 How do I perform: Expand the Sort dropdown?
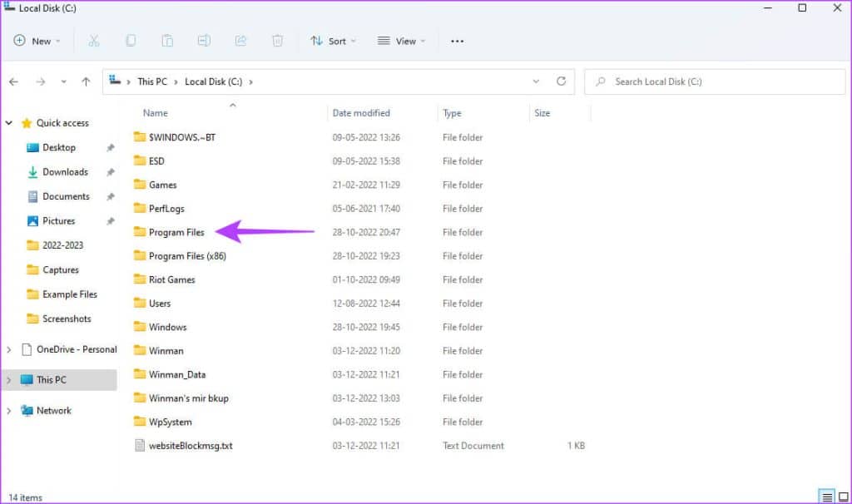pyautogui.click(x=334, y=41)
